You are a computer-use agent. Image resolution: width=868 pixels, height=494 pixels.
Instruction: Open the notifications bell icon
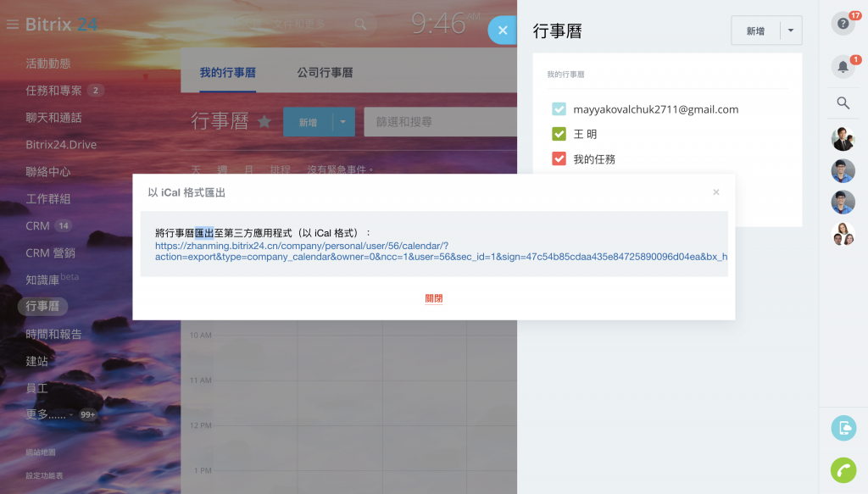pyautogui.click(x=843, y=67)
